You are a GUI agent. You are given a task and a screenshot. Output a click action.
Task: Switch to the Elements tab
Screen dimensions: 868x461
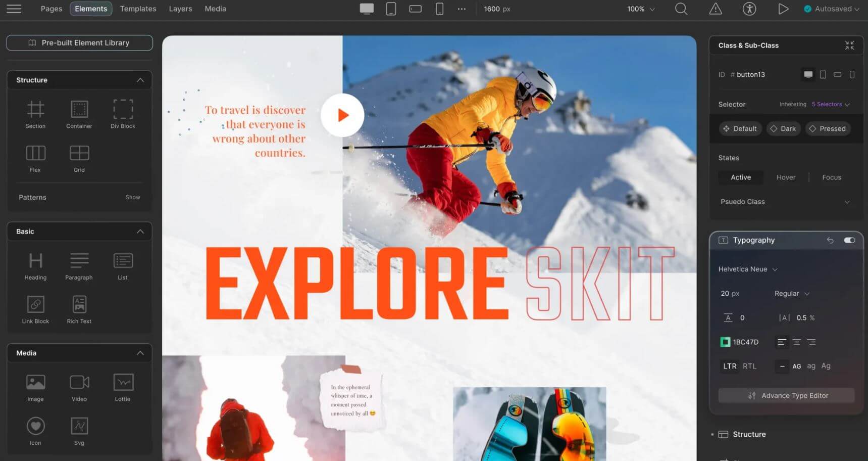pyautogui.click(x=91, y=9)
